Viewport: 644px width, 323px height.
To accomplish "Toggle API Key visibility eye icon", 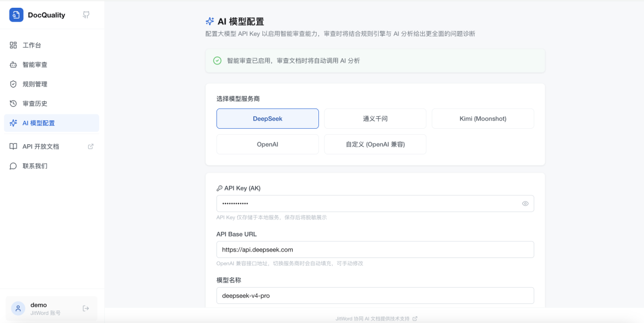I will [525, 204].
